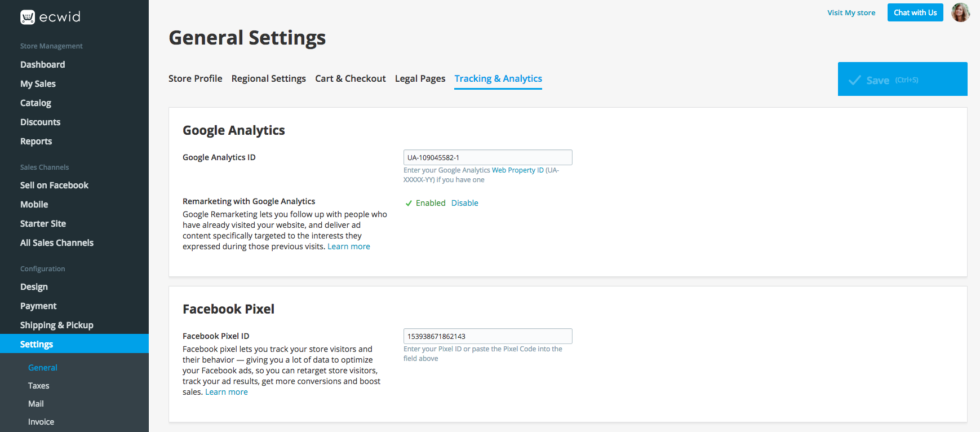Image resolution: width=980 pixels, height=432 pixels.
Task: Click the Google Analytics ID label
Action: 219,157
